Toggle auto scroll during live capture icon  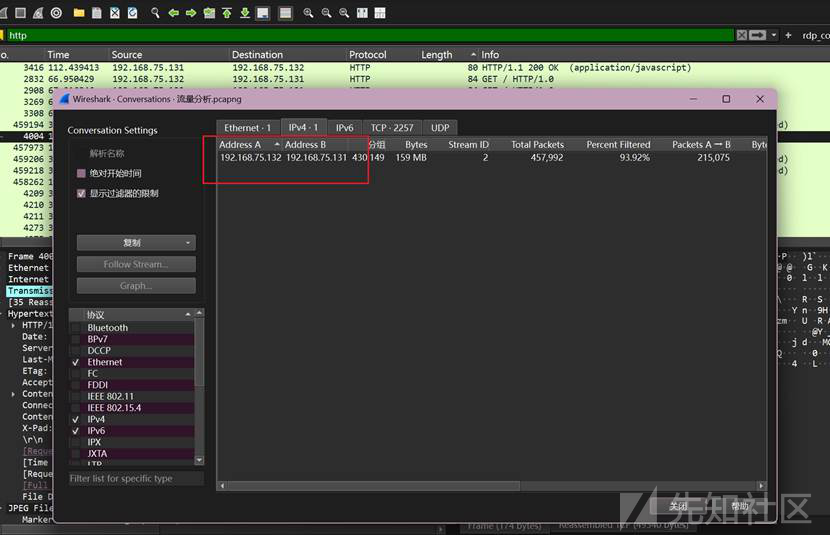click(x=263, y=13)
